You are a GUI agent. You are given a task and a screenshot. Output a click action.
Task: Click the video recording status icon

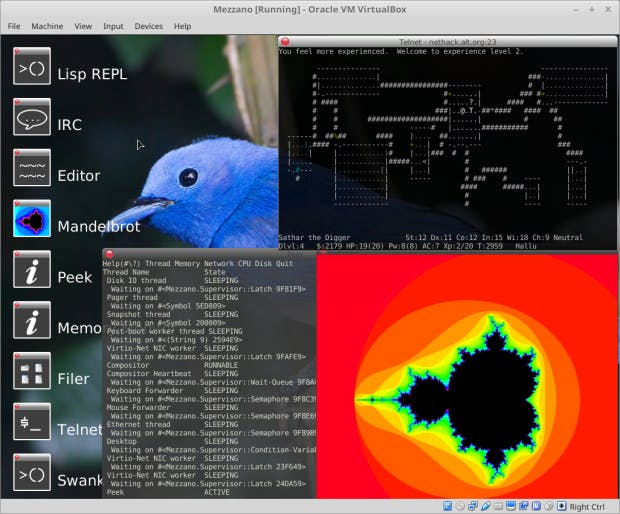click(x=524, y=506)
